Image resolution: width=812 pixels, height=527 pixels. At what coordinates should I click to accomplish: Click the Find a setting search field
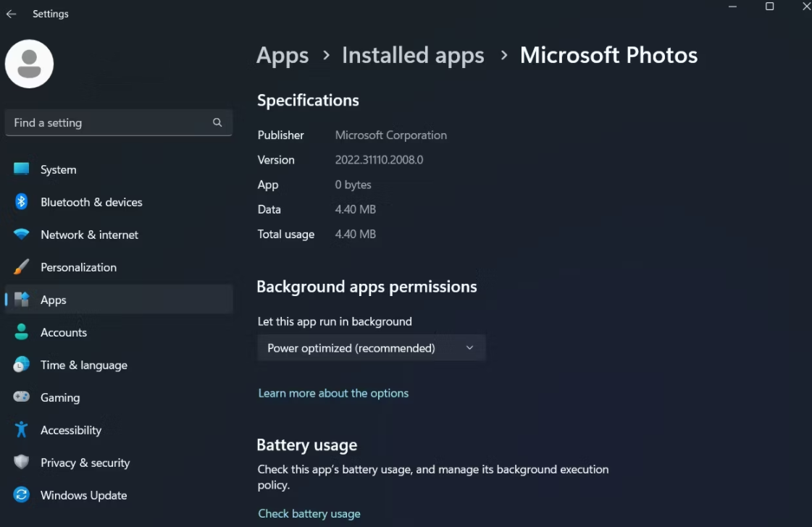coord(109,122)
